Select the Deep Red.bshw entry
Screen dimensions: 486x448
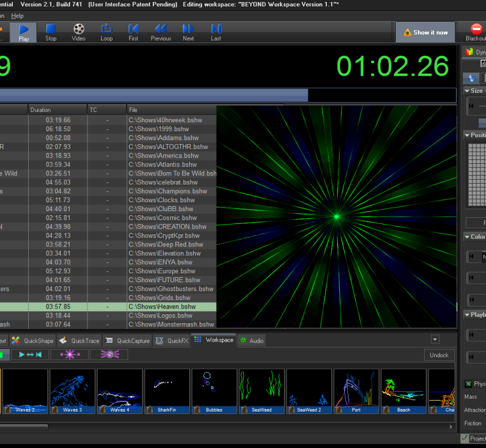[x=108, y=244]
